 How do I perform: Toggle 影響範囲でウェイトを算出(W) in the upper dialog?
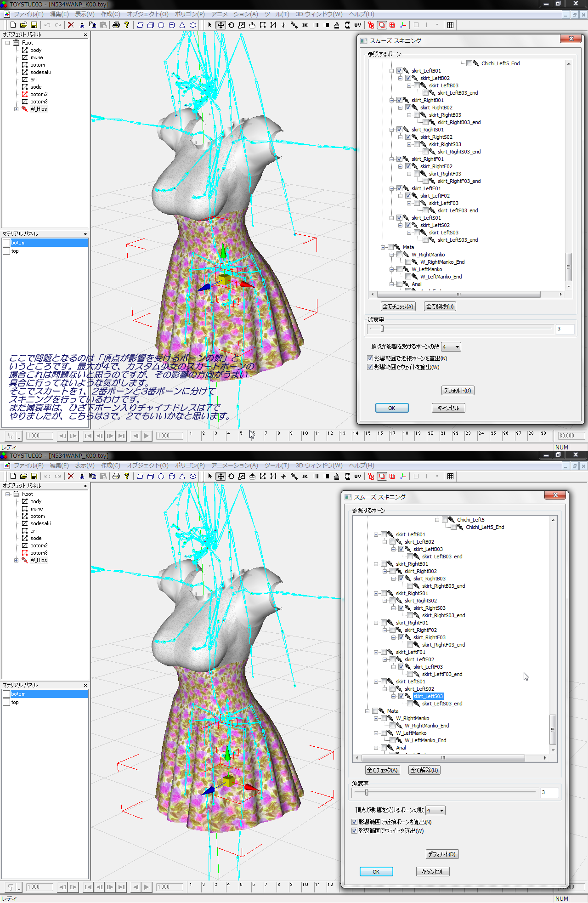370,367
